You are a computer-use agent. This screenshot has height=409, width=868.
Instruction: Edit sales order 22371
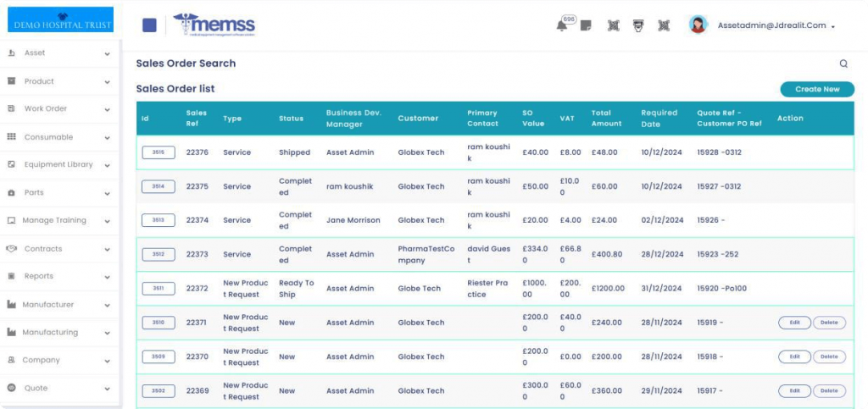794,323
